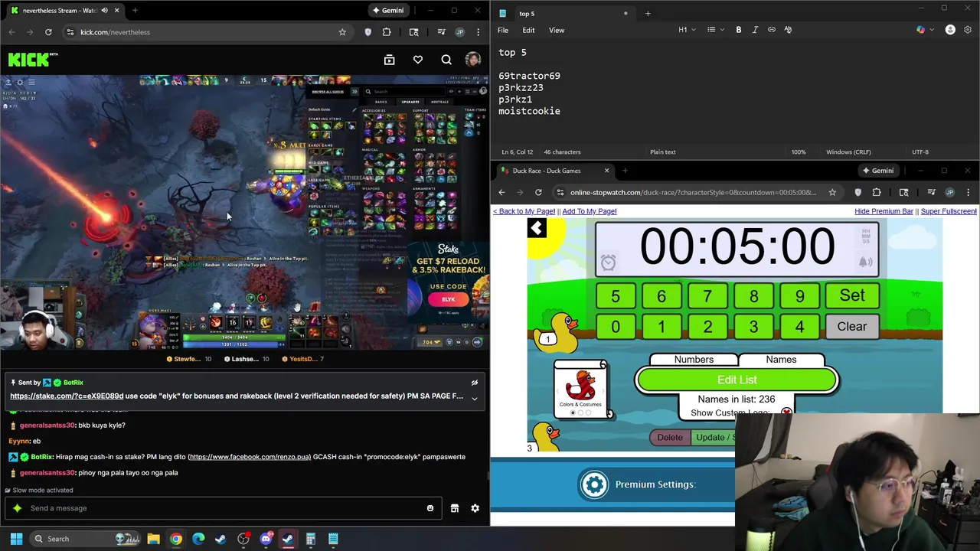Add a new Notepad tab
The width and height of the screenshot is (980, 551).
648,13
